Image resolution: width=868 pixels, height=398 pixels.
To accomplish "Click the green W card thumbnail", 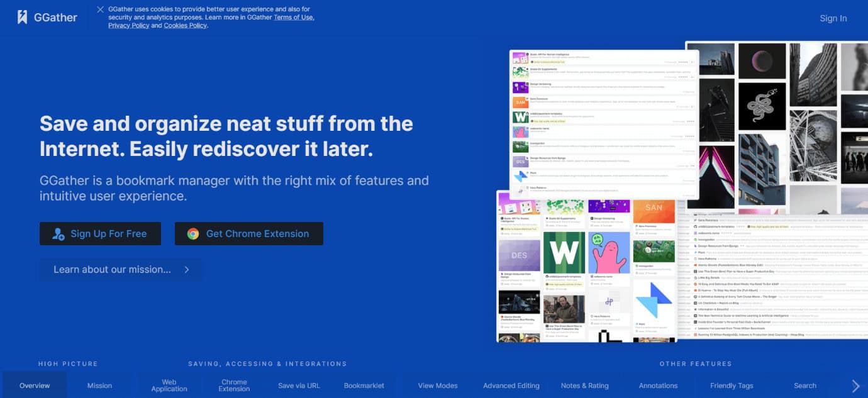I will point(564,252).
